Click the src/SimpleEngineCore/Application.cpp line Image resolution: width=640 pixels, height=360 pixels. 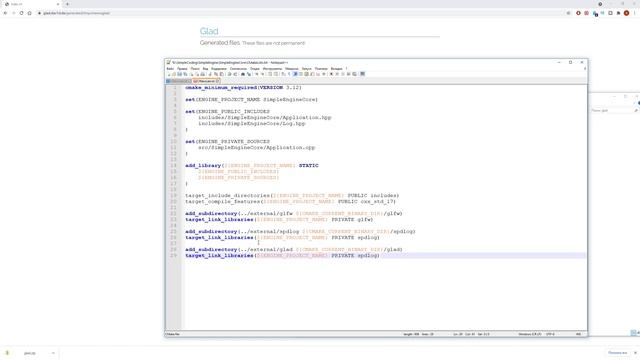tap(257, 147)
